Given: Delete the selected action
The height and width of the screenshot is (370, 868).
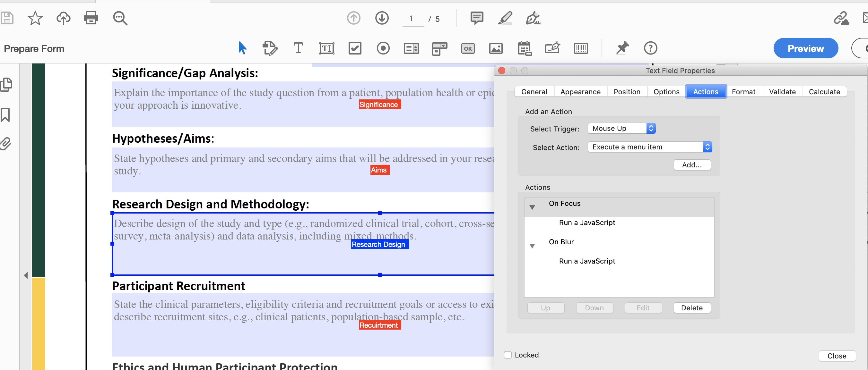Looking at the screenshot, I should click(692, 308).
